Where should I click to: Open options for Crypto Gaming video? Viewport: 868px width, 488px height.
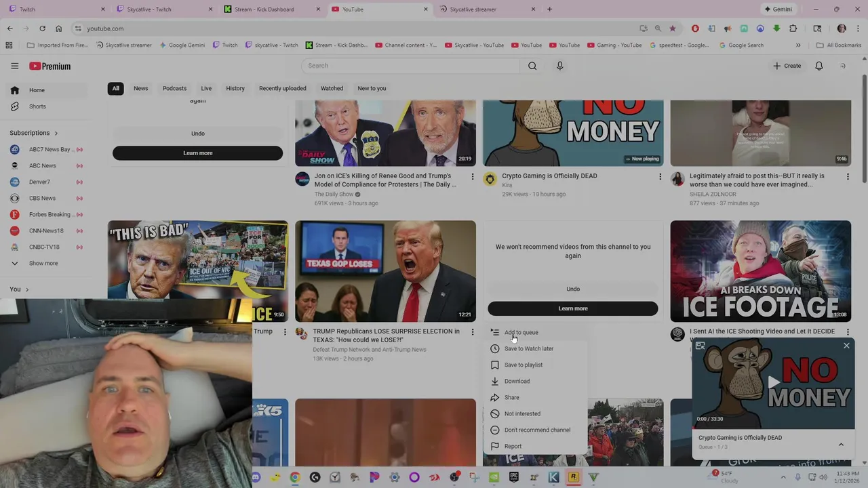click(660, 177)
